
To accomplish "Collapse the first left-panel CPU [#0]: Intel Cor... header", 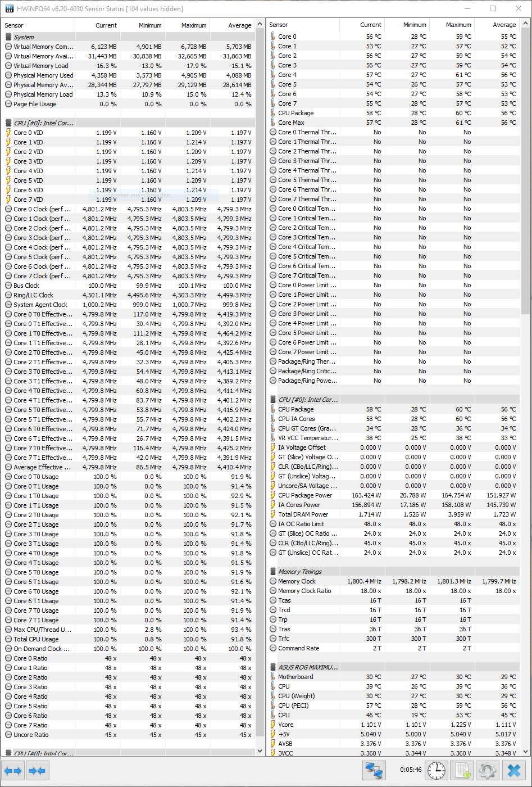I will click(128, 123).
